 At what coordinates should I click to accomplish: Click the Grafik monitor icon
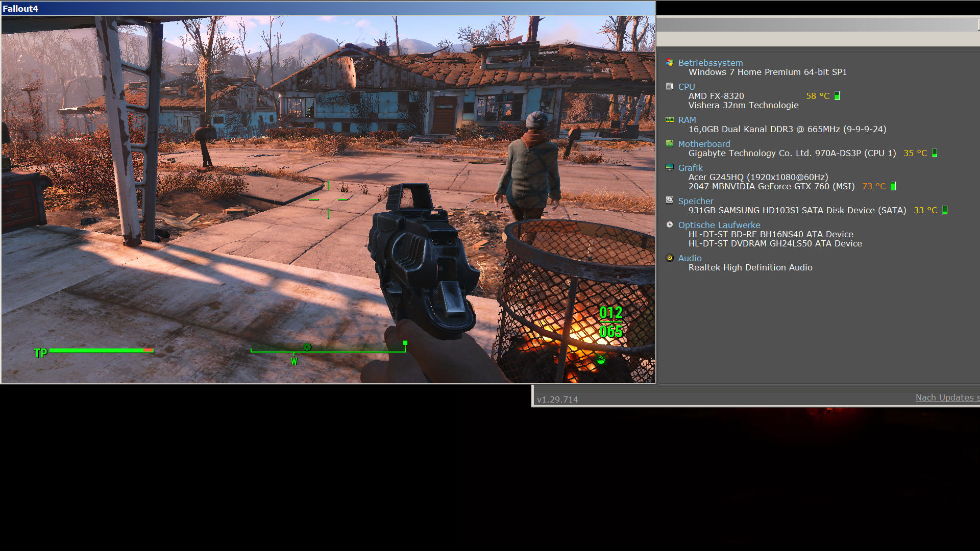point(670,167)
